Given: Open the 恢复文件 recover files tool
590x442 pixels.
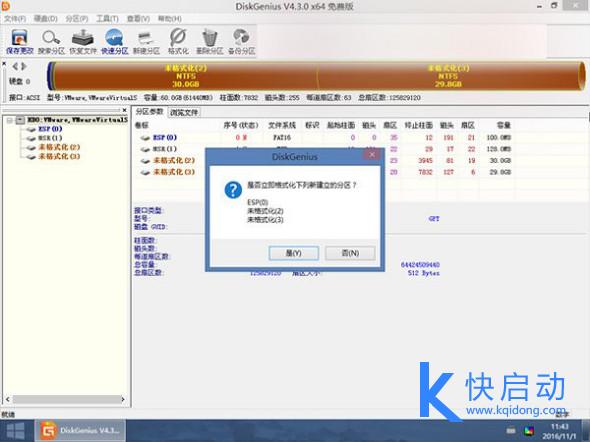Looking at the screenshot, I should pyautogui.click(x=83, y=42).
